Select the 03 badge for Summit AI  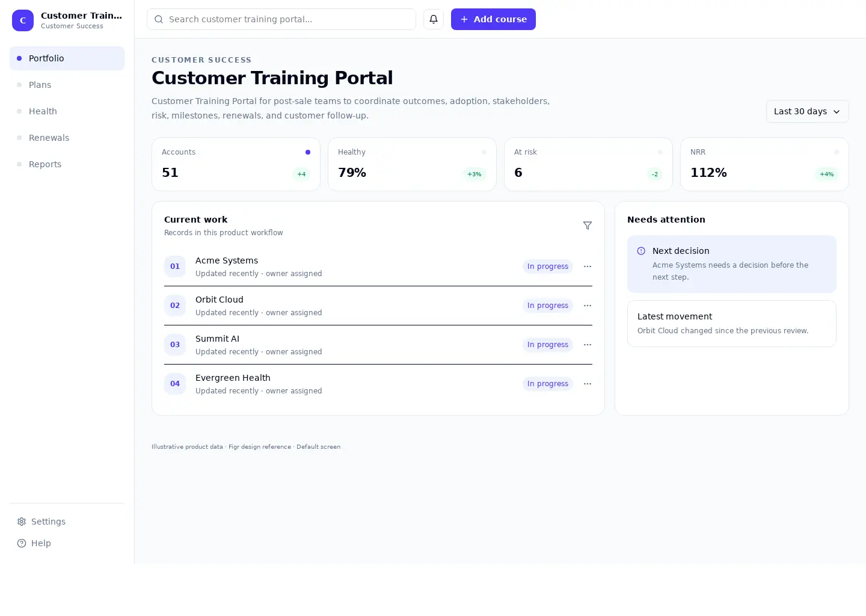(175, 345)
